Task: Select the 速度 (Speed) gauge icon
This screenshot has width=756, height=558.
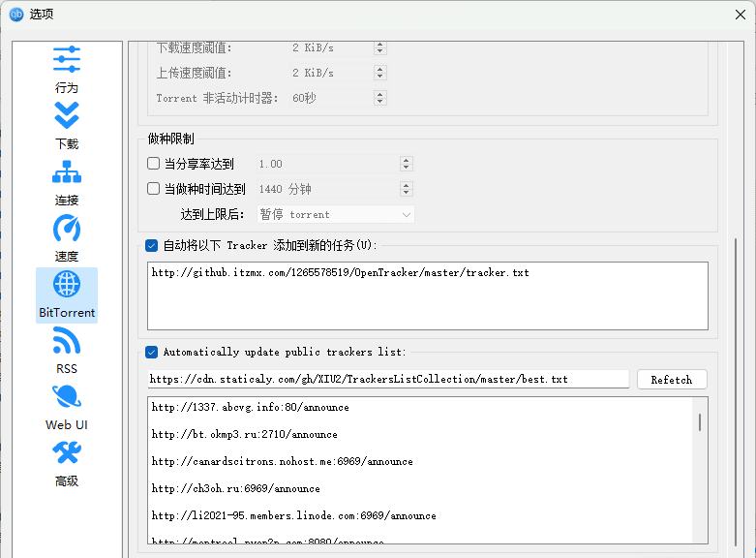Action: (x=67, y=229)
